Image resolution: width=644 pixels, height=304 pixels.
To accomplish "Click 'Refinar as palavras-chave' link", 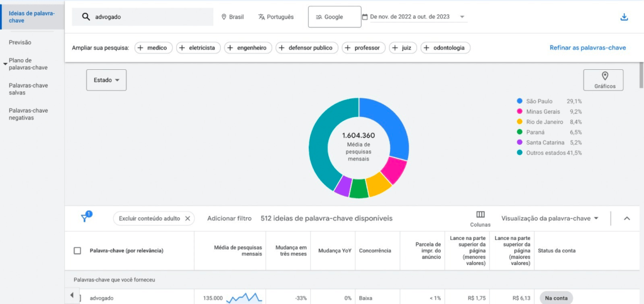I will tap(588, 48).
